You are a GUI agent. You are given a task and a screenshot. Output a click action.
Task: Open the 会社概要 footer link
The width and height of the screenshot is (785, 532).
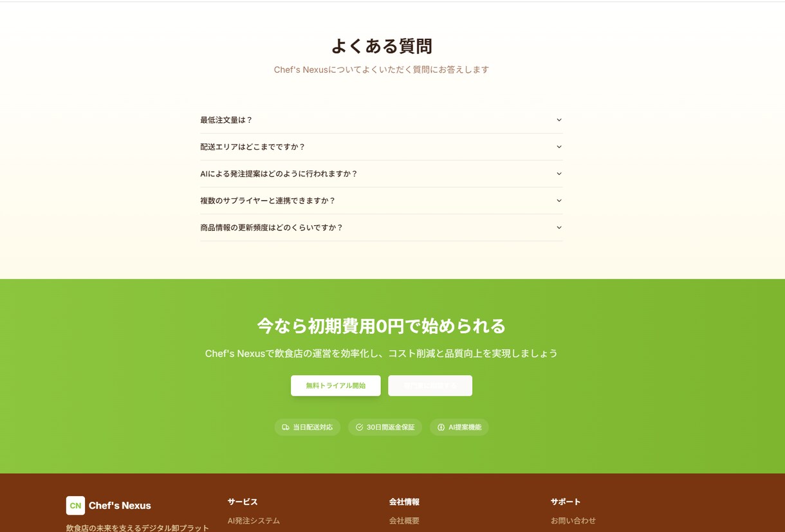404,521
